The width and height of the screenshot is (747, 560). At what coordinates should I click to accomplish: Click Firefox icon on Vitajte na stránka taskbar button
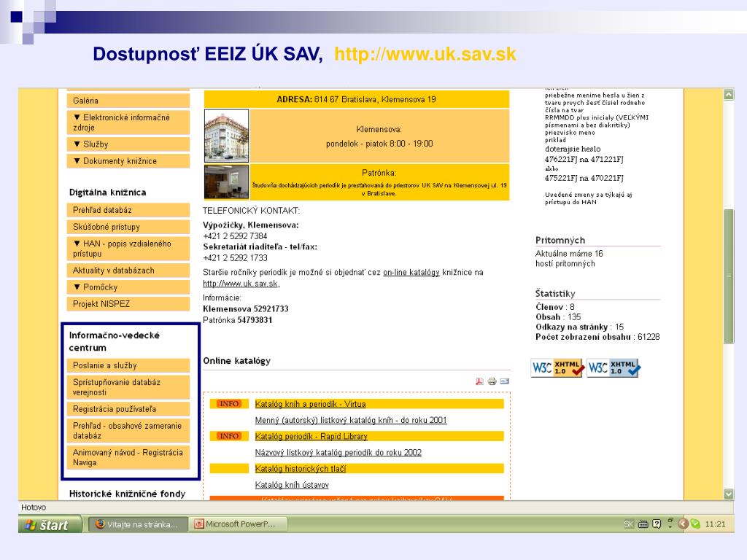tap(100, 524)
